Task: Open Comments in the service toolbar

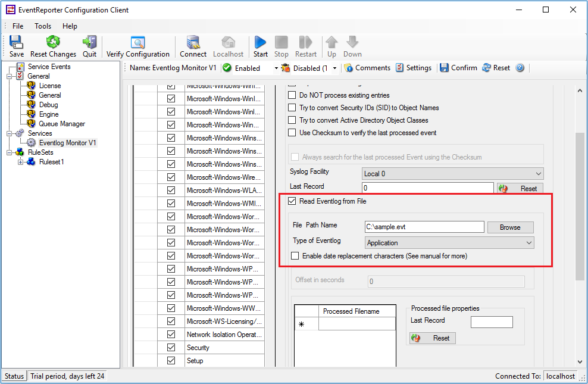Action: (x=368, y=68)
